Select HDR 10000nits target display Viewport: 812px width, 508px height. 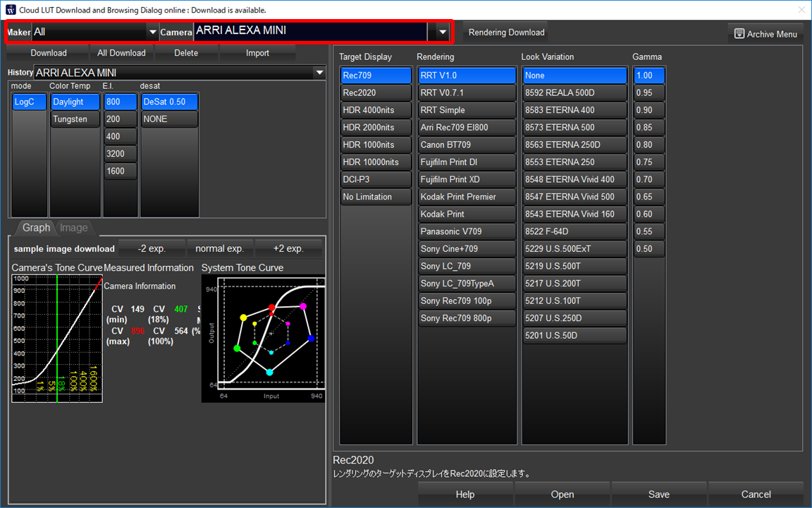pos(376,162)
